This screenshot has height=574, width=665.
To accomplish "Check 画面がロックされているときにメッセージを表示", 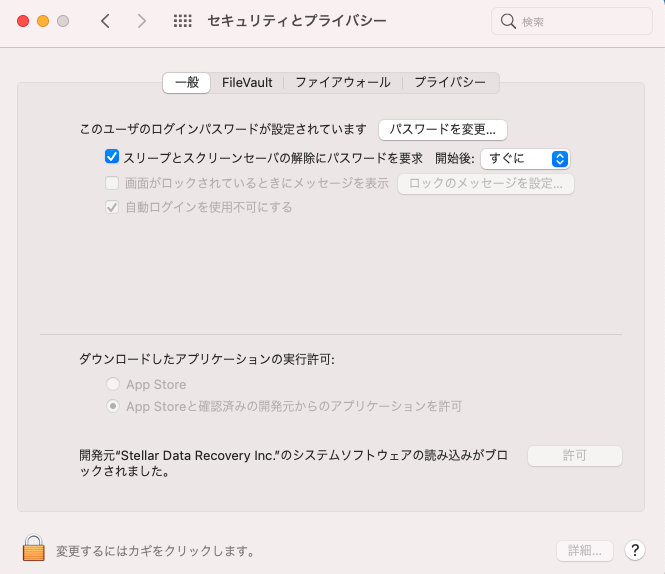I will pos(112,183).
